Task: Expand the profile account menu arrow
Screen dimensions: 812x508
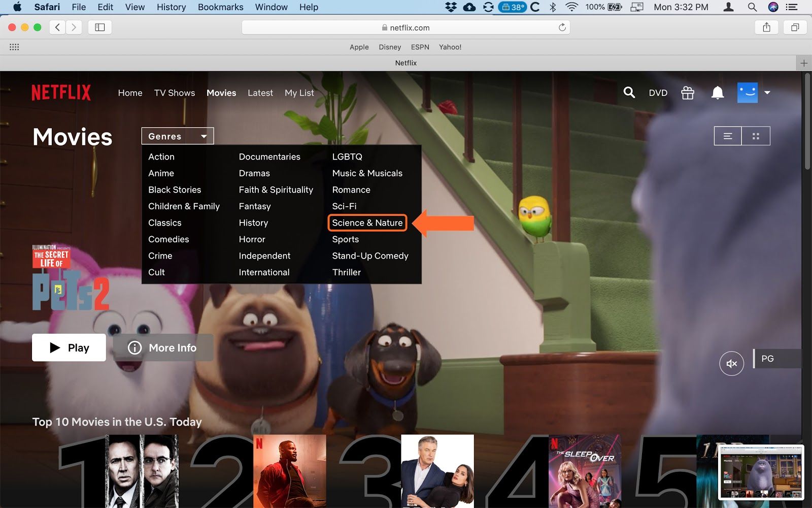Action: coord(767,92)
